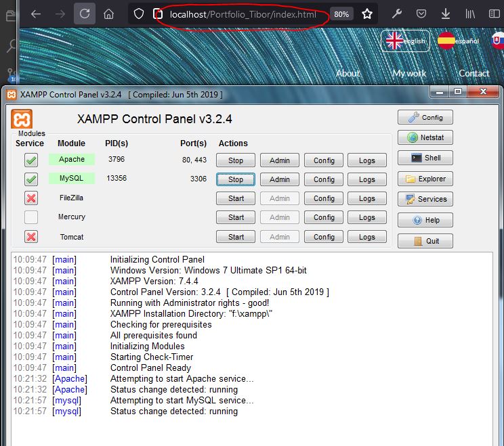Reload the page in browser
The height and width of the screenshot is (446, 504).
pos(85,14)
